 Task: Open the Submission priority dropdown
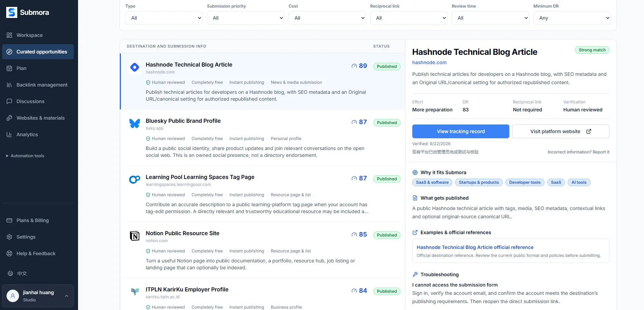coord(246,18)
